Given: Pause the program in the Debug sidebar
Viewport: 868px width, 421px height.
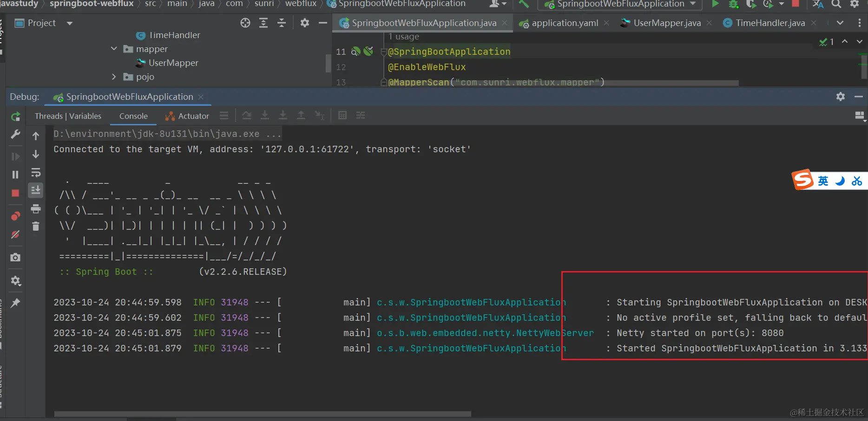Looking at the screenshot, I should coord(15,175).
